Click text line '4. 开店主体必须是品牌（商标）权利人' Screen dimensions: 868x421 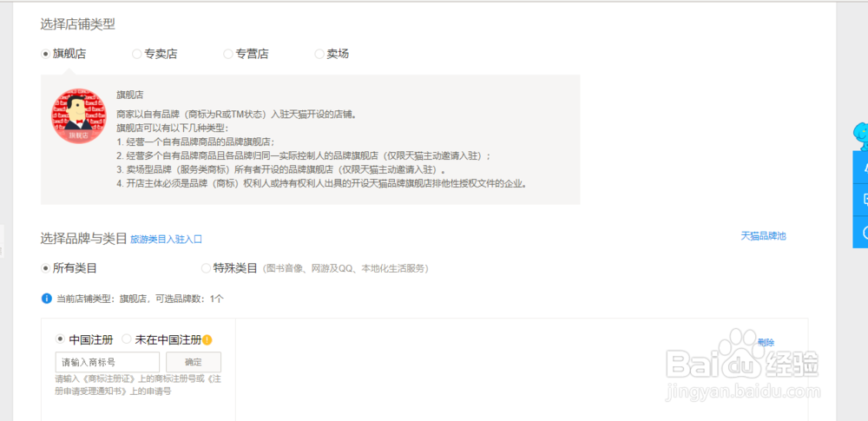click(x=321, y=183)
